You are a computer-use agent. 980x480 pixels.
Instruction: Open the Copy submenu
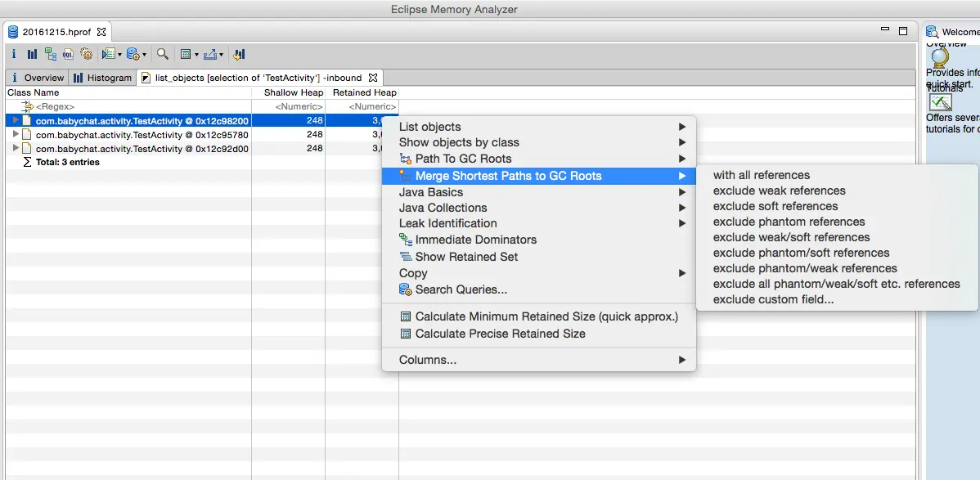point(539,273)
